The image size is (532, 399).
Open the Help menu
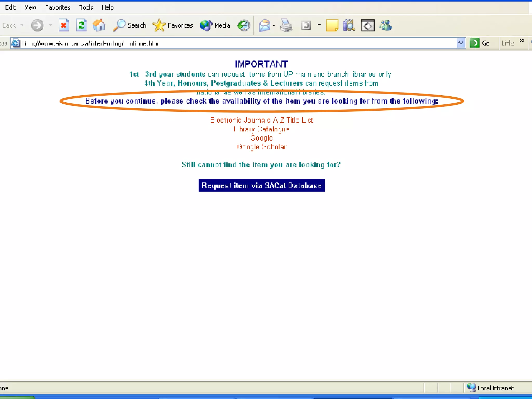[108, 8]
